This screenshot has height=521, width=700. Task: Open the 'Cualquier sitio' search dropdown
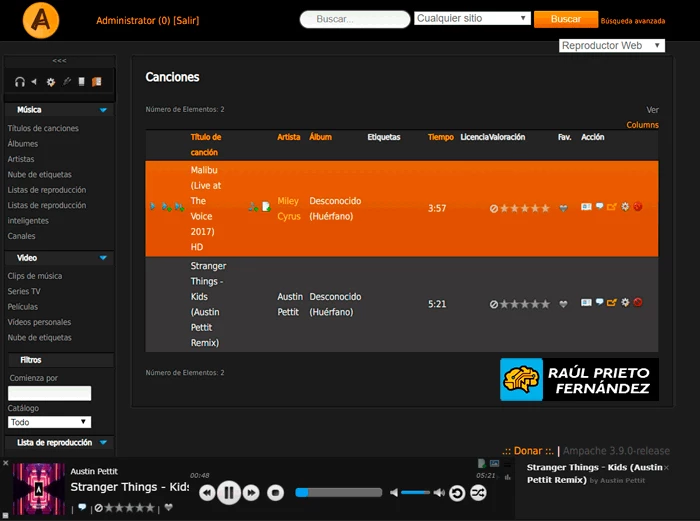coord(472,18)
